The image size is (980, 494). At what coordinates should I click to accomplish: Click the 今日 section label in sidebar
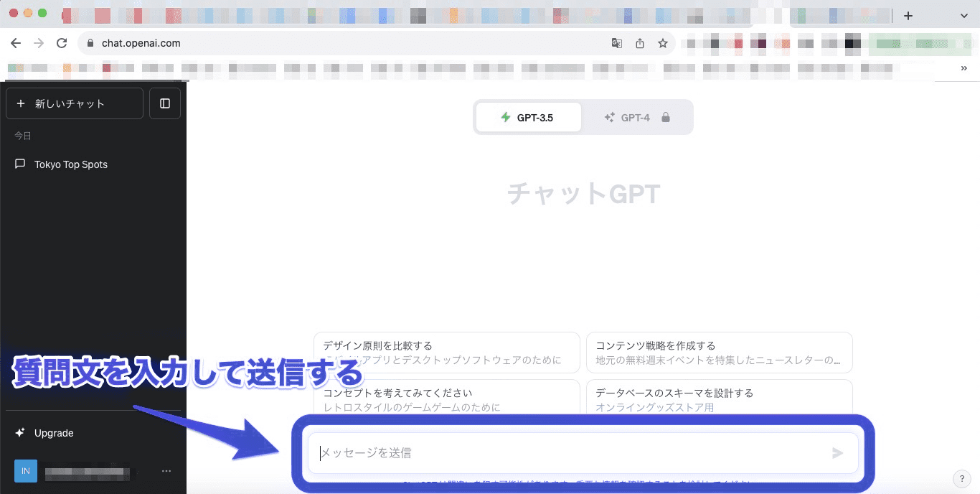pyautogui.click(x=23, y=136)
